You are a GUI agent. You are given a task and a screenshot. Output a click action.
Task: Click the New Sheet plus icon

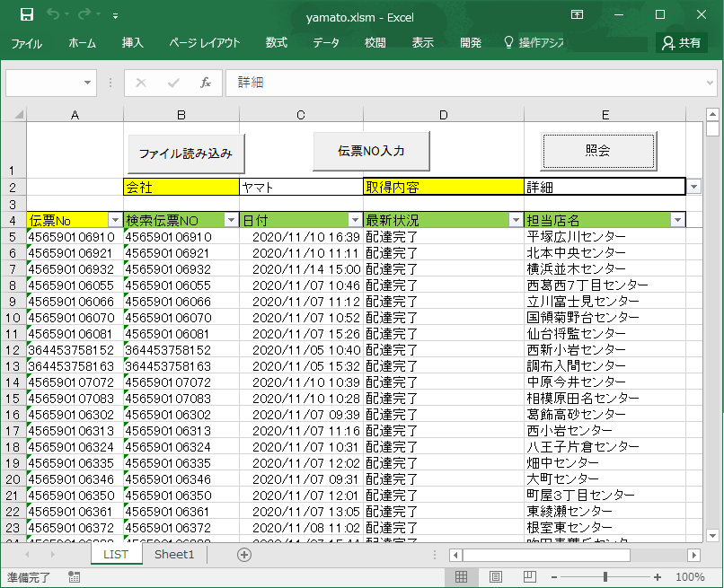(x=244, y=555)
